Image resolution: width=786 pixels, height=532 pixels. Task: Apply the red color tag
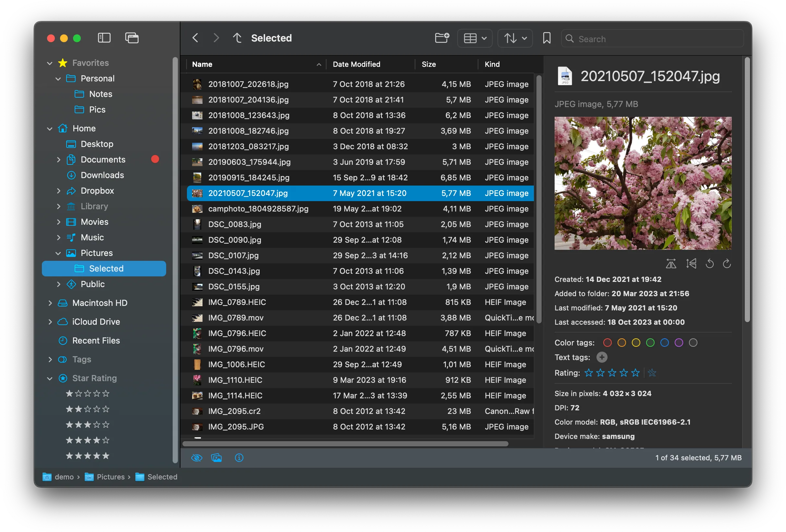pyautogui.click(x=608, y=343)
